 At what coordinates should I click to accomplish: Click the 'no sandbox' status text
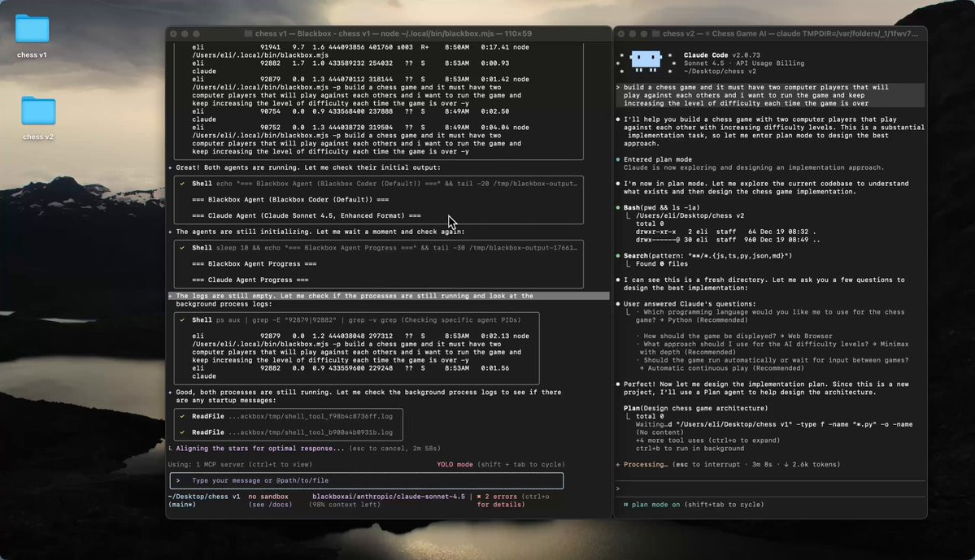coord(268,497)
